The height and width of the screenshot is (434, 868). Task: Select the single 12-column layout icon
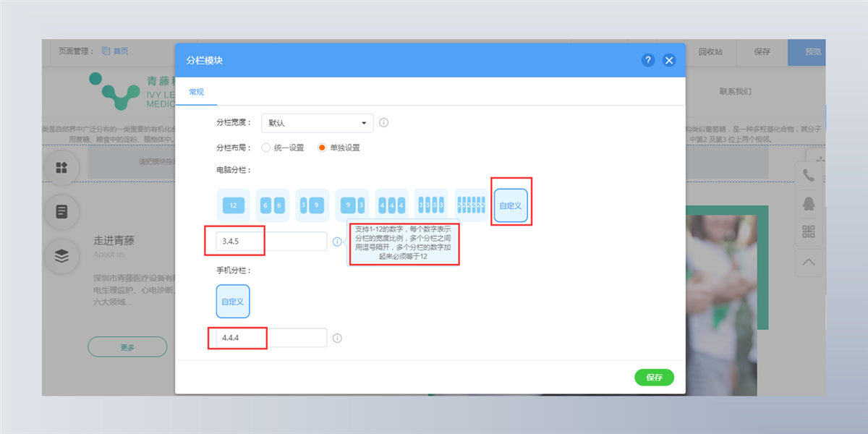[233, 205]
